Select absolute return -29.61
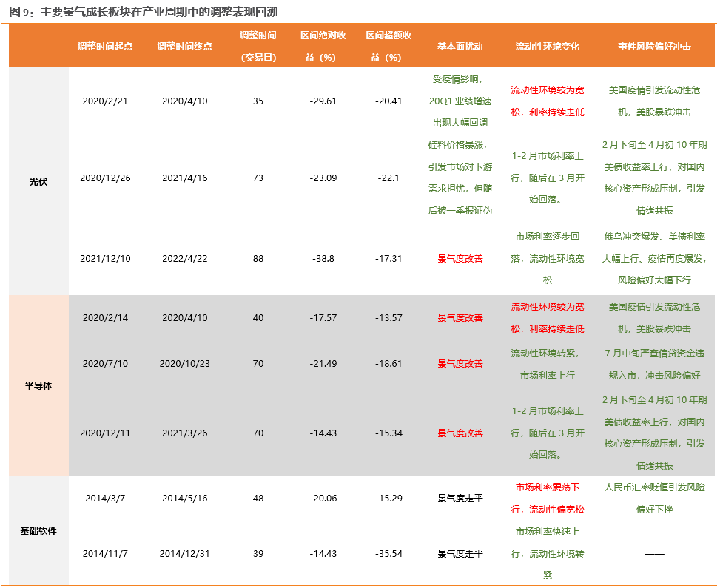This screenshot has height=588, width=720. tap(323, 101)
